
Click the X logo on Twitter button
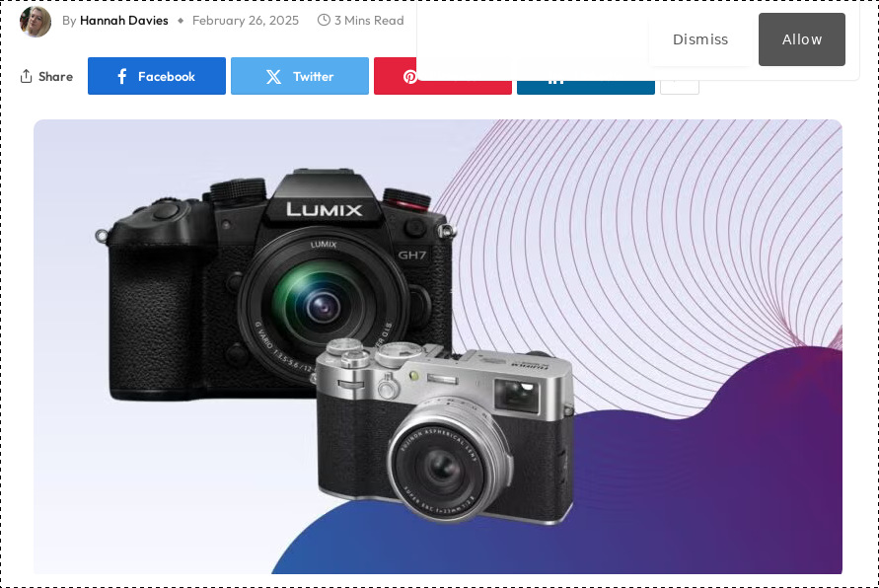[x=273, y=77]
